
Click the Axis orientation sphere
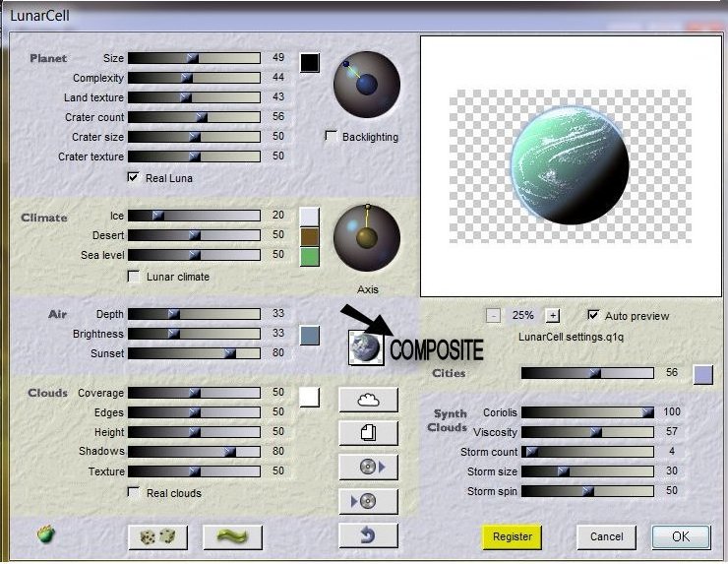[x=367, y=238]
